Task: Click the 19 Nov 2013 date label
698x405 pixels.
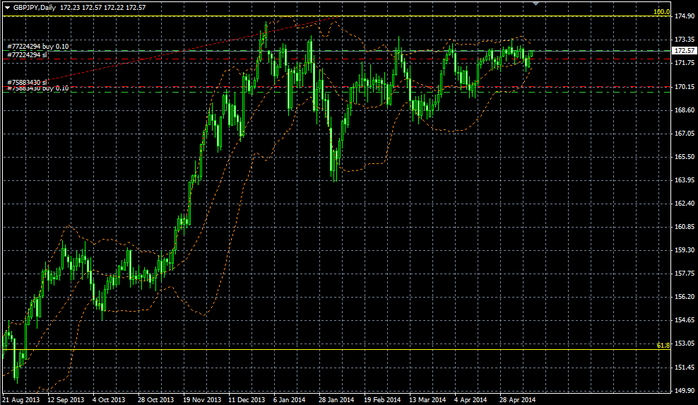Action: [x=201, y=400]
